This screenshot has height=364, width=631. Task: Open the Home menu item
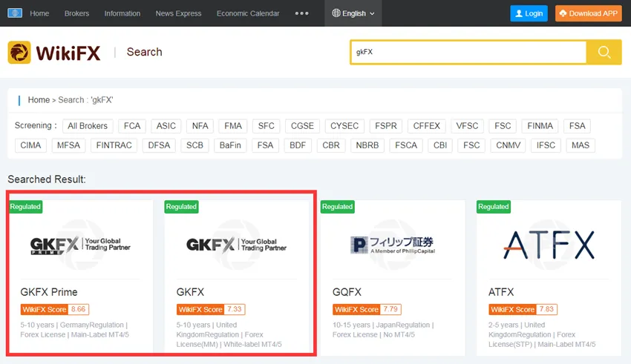tap(39, 13)
